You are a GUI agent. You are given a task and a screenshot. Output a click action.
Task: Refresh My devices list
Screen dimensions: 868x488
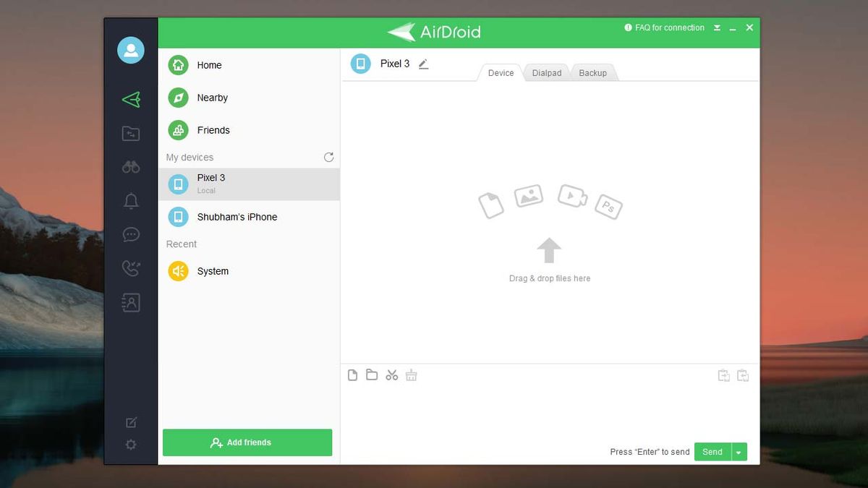(328, 157)
